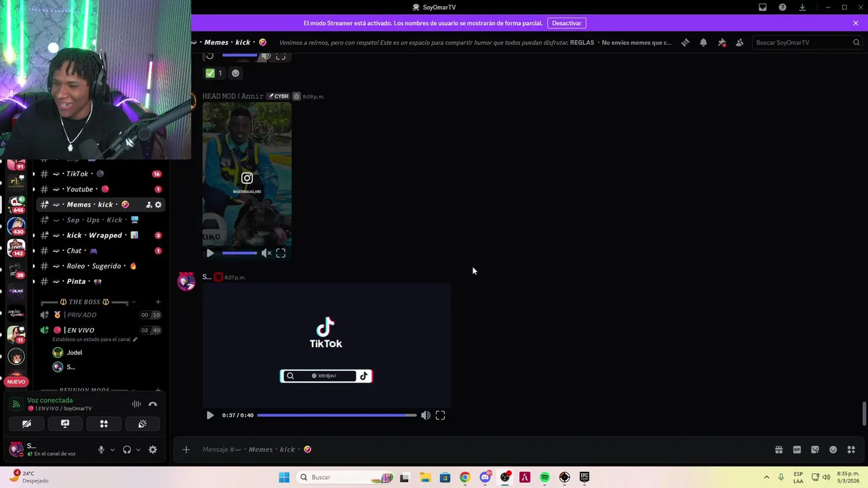
Task: Open microphone input options chevron
Action: 112,449
